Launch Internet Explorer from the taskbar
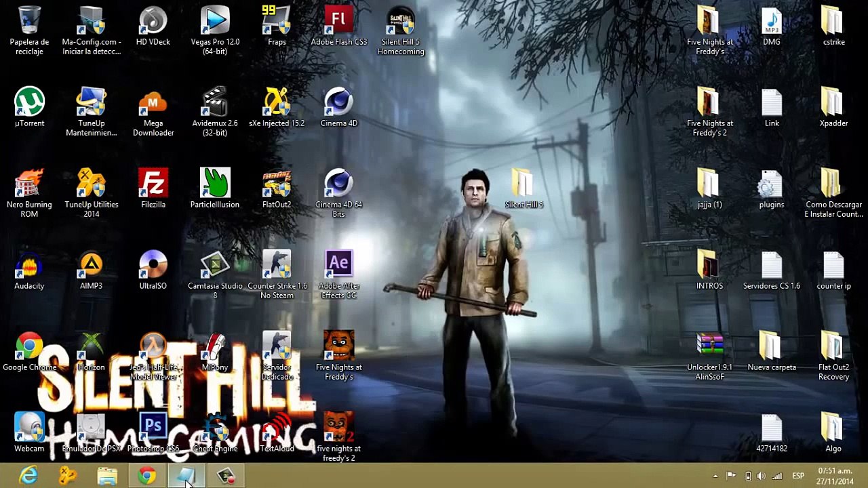 click(x=29, y=476)
